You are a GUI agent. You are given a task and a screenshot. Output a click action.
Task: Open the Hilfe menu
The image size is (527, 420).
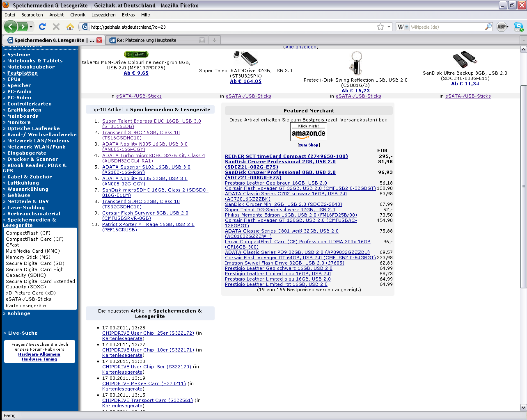[x=146, y=15]
